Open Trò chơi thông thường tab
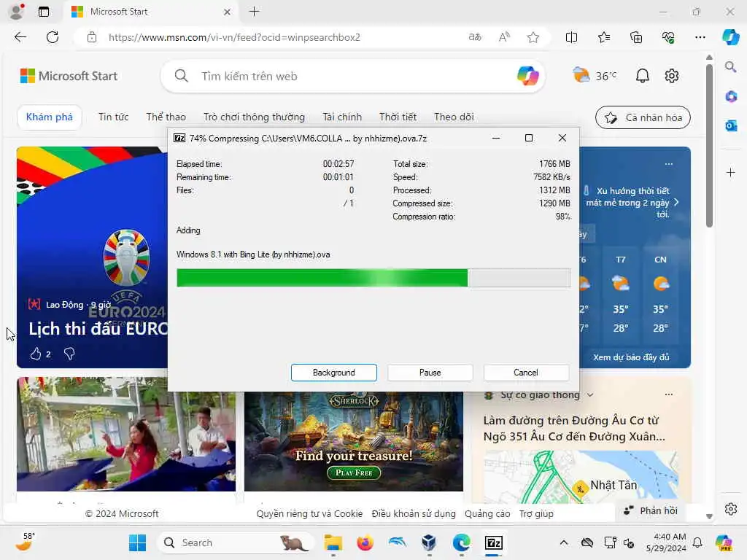The image size is (747, 560). (254, 117)
